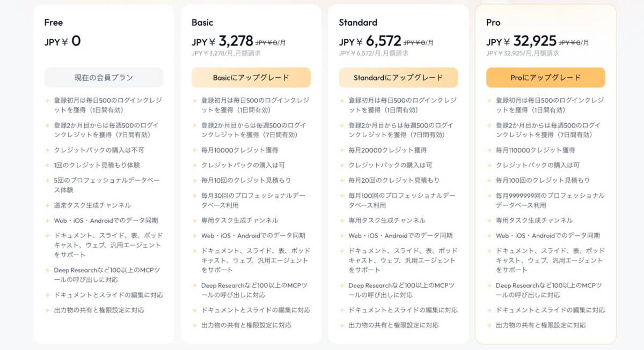
Task: Click the Pro price JPY¥32,925
Action: 521,41
